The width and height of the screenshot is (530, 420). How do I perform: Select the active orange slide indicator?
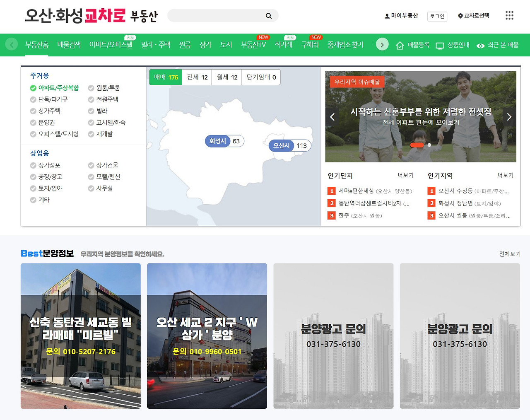[x=417, y=145]
